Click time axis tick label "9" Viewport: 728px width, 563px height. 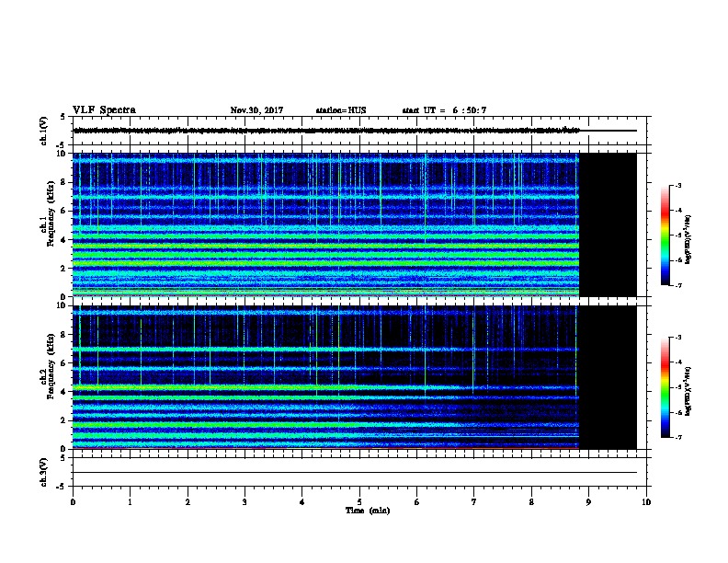[x=588, y=502]
